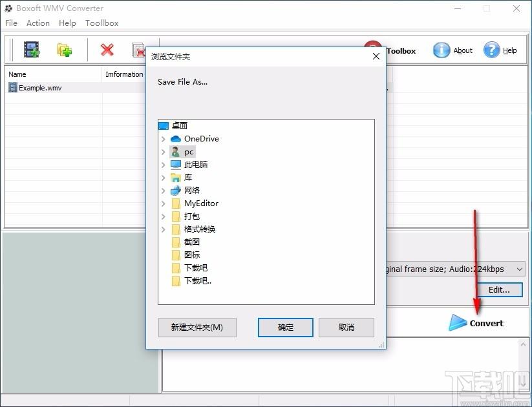The image size is (532, 407).
Task: Expand the 格式转换 folder node
Action: (x=163, y=229)
